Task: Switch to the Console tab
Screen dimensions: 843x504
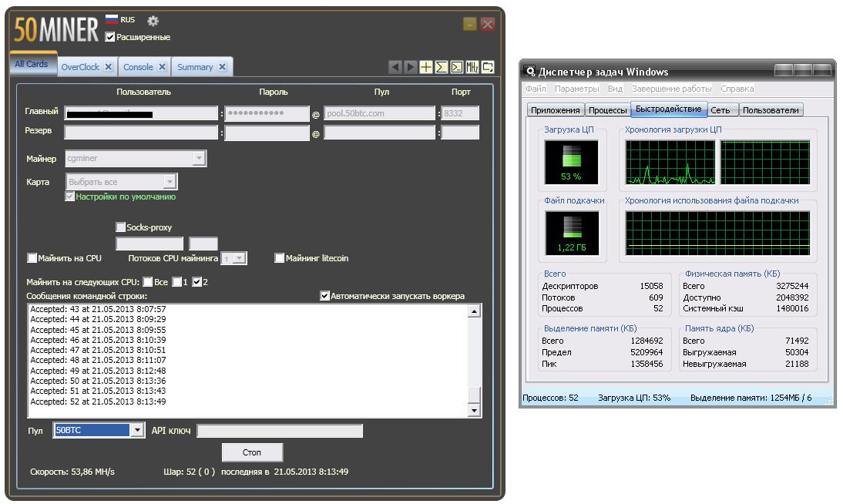Action: point(138,67)
